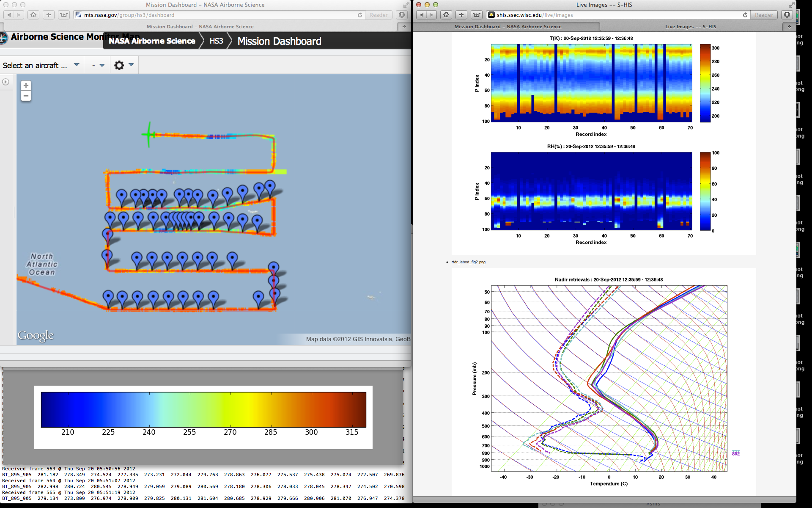Screen dimensions: 812x508
Task: Open the gear settings menu
Action: click(120, 65)
